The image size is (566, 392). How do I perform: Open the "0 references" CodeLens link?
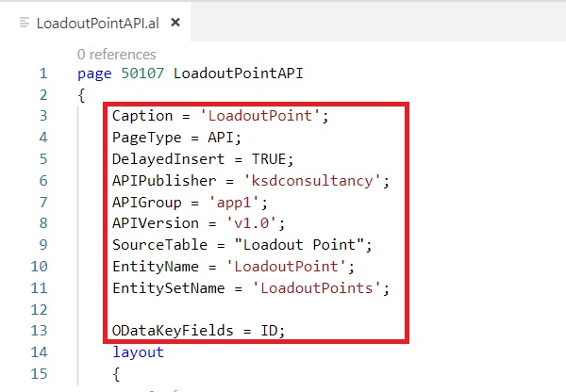(x=117, y=55)
